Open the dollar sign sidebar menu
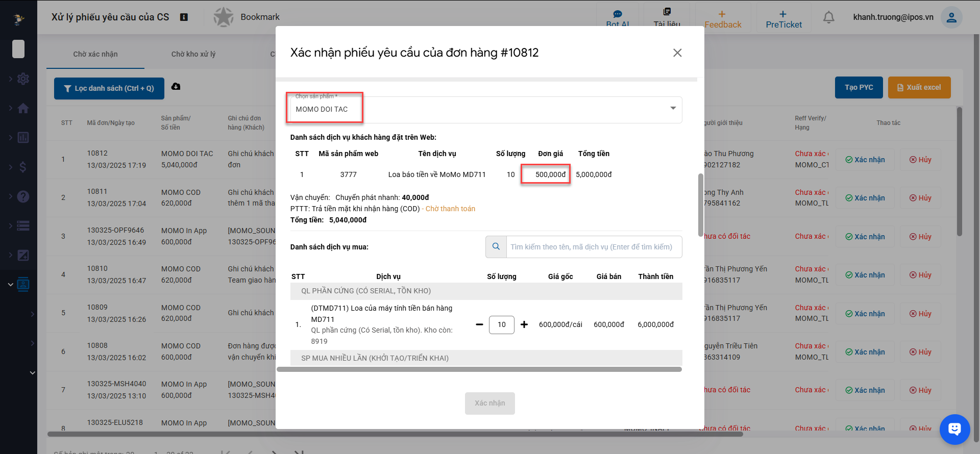 [23, 167]
